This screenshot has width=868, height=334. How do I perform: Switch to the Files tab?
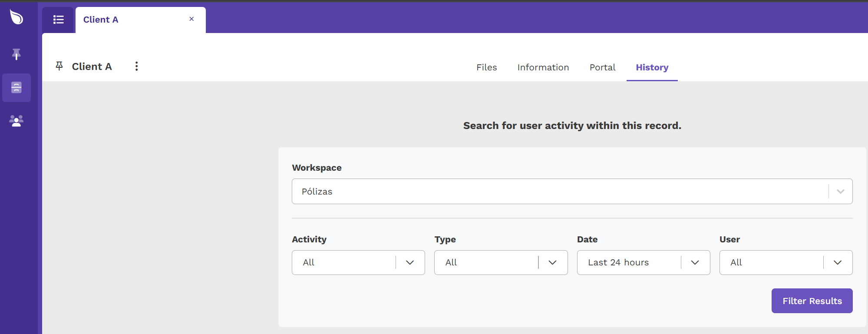[x=486, y=67]
